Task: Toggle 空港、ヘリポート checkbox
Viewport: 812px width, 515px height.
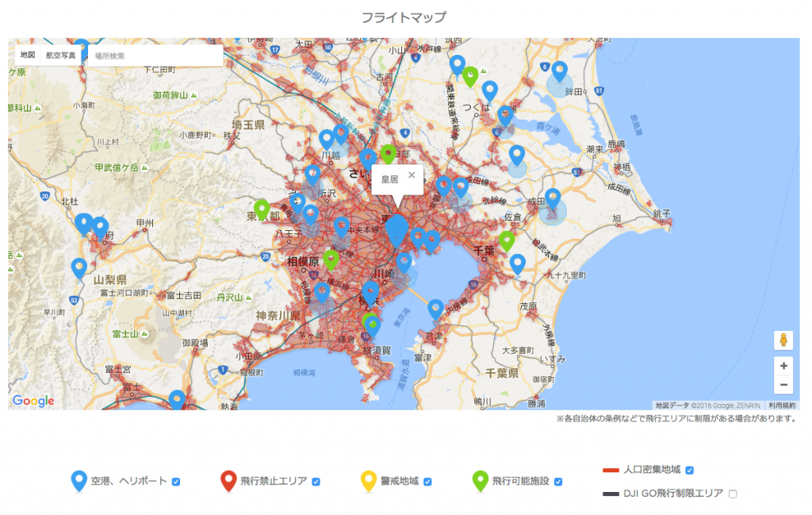Action: tap(176, 482)
